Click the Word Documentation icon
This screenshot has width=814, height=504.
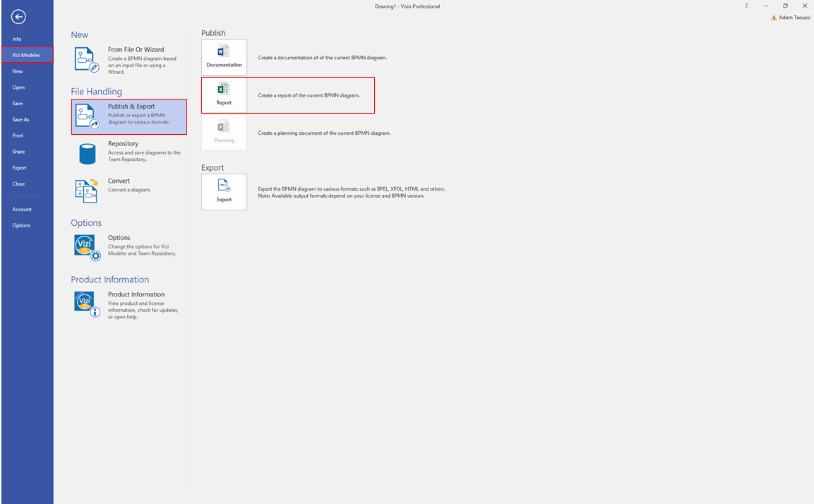(224, 52)
